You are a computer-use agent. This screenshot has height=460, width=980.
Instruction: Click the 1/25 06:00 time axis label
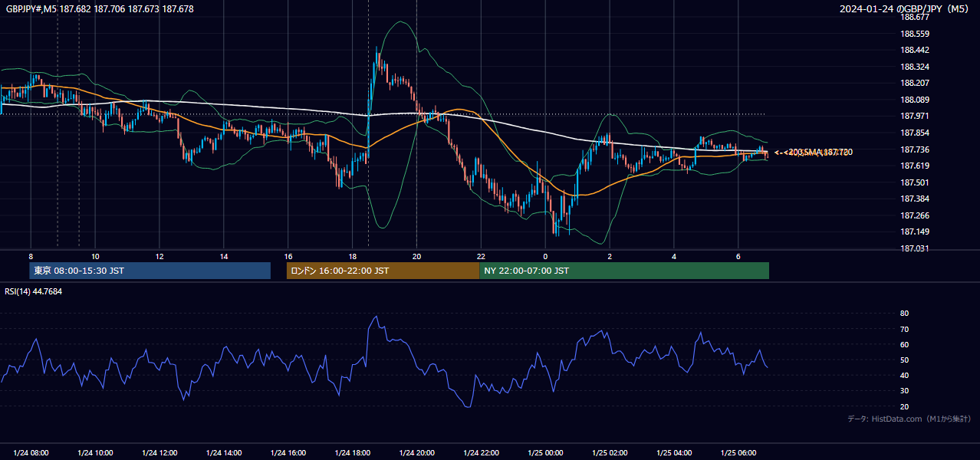[739, 453]
